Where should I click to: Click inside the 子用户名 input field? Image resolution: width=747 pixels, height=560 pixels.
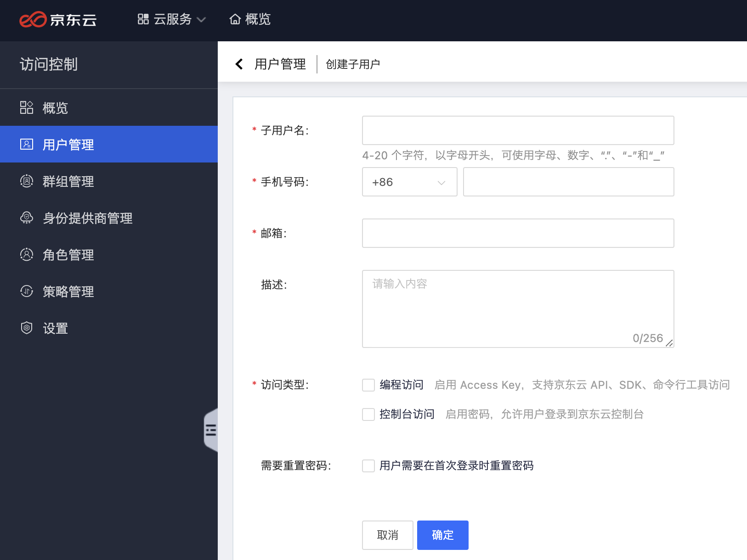coord(518,130)
